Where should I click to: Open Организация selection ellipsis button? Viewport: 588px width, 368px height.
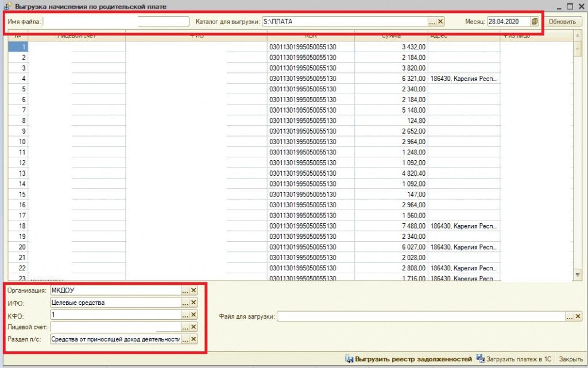pos(185,290)
